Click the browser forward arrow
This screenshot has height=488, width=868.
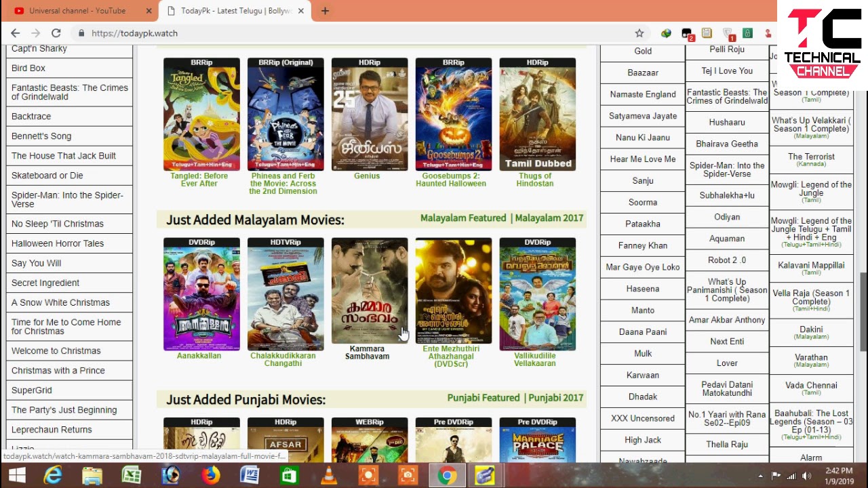[x=36, y=33]
